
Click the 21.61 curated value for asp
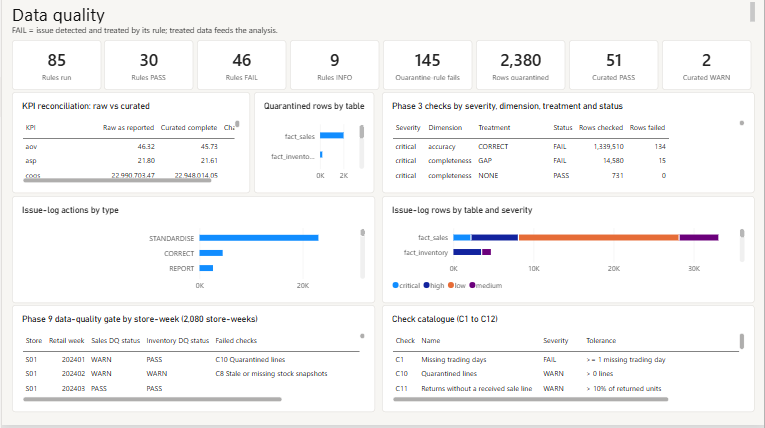coord(209,161)
